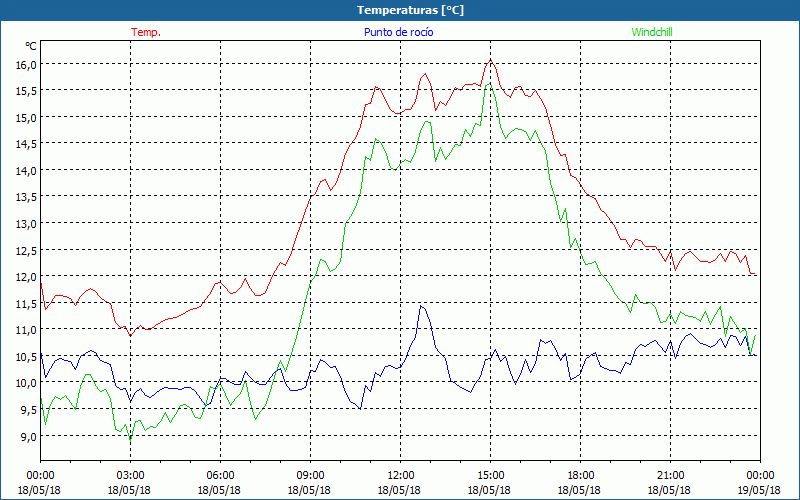Click the red temperature peak at 15:00
Image resolution: width=800 pixels, height=500 pixels.
490,60
